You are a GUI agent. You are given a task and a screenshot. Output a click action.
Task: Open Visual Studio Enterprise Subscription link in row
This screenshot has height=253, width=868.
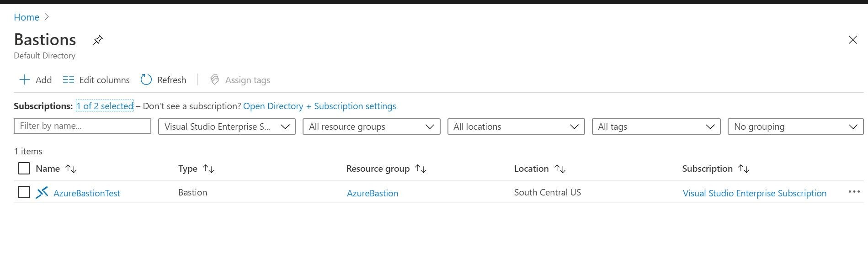755,193
